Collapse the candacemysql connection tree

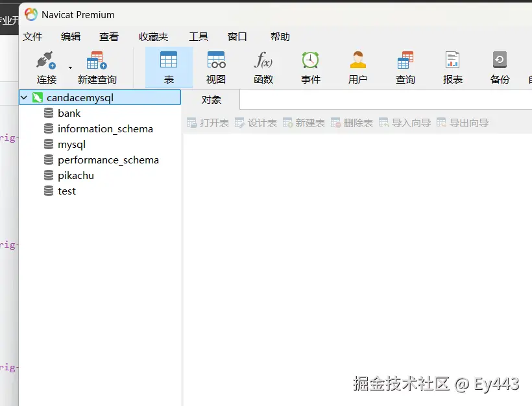(24, 98)
